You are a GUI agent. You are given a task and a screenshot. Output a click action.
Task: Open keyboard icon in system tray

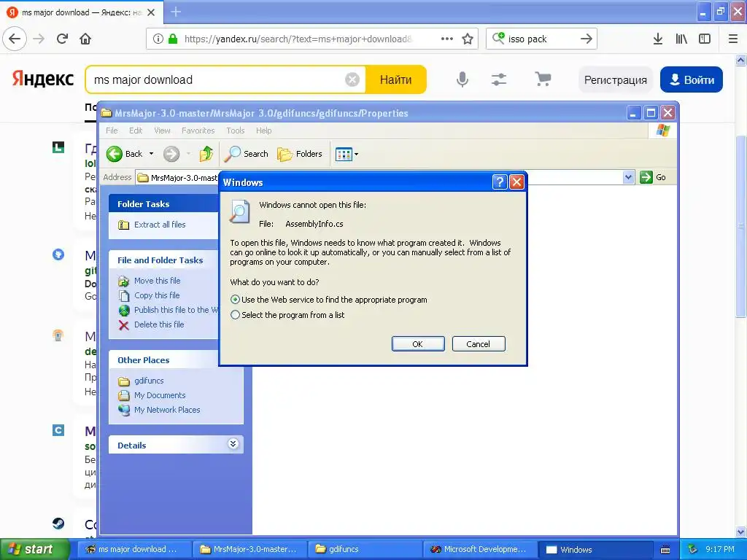tap(665, 550)
